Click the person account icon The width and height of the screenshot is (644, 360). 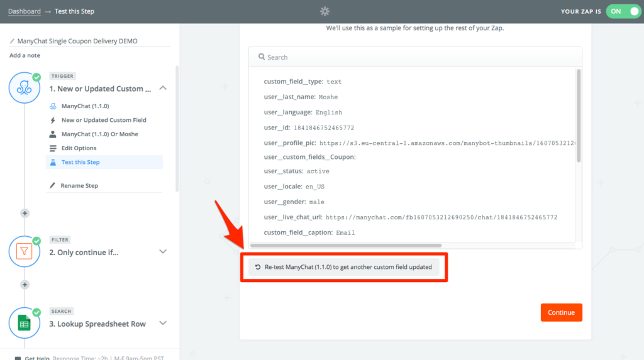[x=53, y=134]
